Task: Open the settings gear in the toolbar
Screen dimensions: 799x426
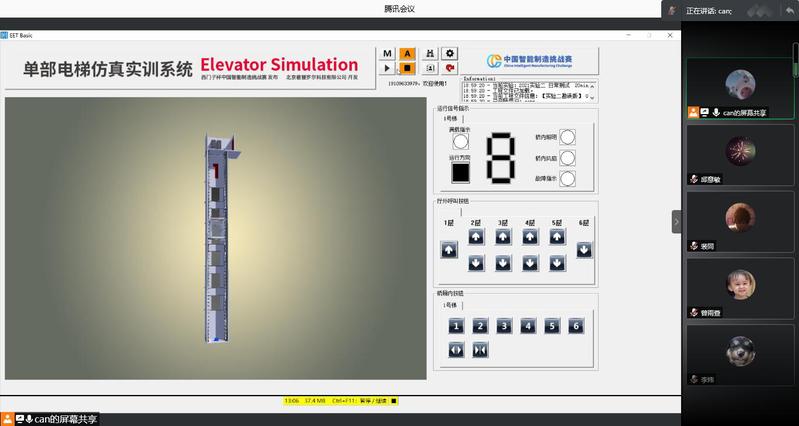Action: point(449,53)
